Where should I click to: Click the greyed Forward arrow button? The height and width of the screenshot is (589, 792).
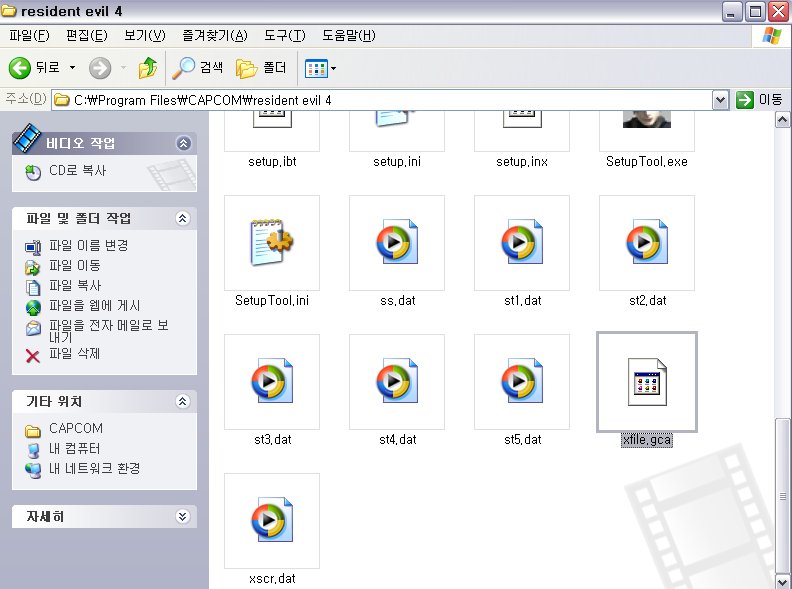point(100,68)
